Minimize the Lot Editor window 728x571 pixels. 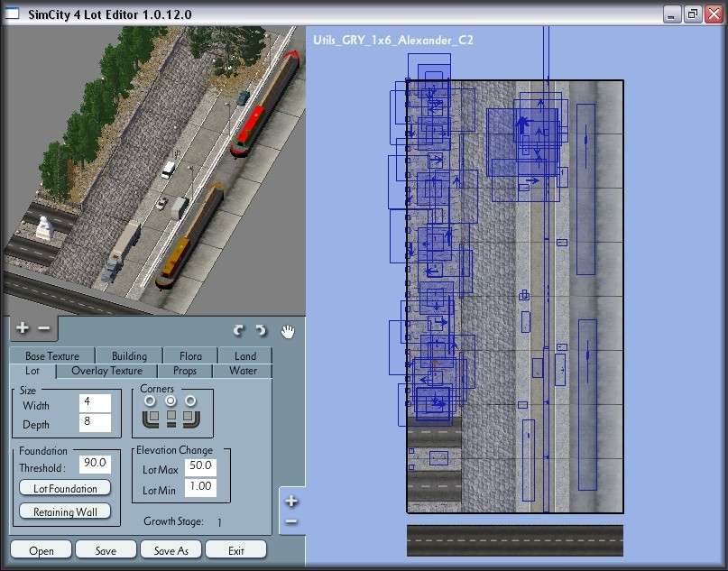[671, 14]
